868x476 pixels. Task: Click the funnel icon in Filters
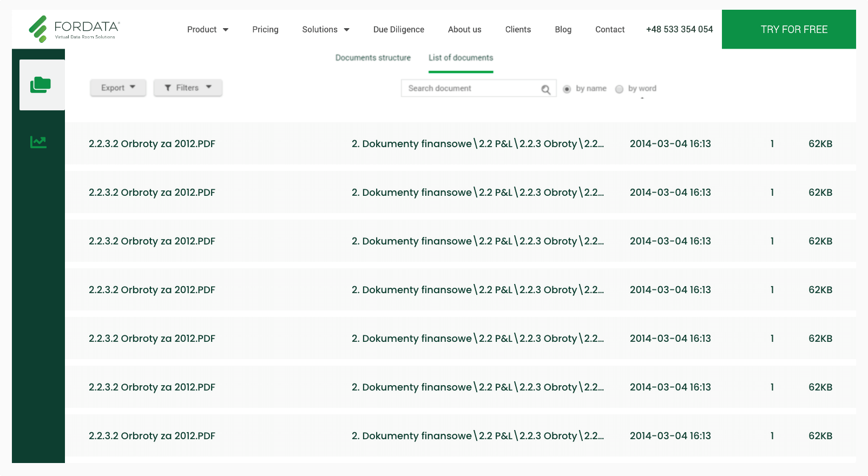[168, 88]
